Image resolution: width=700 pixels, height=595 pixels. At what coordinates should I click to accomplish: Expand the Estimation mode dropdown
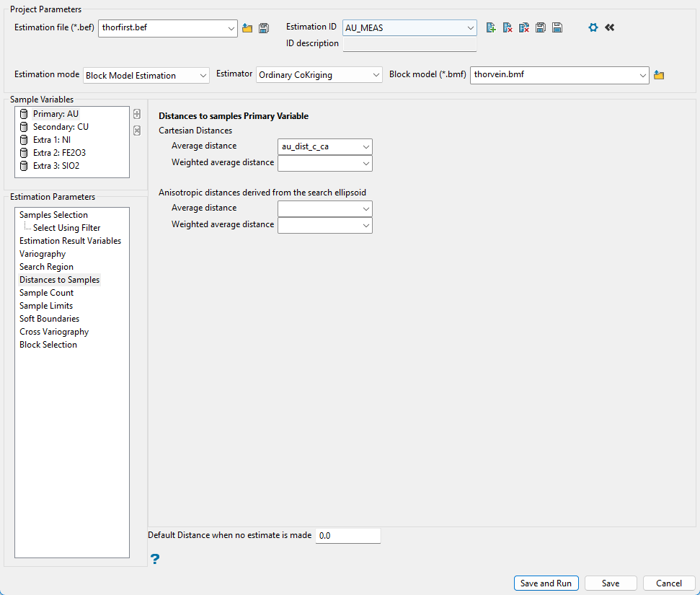click(x=146, y=75)
